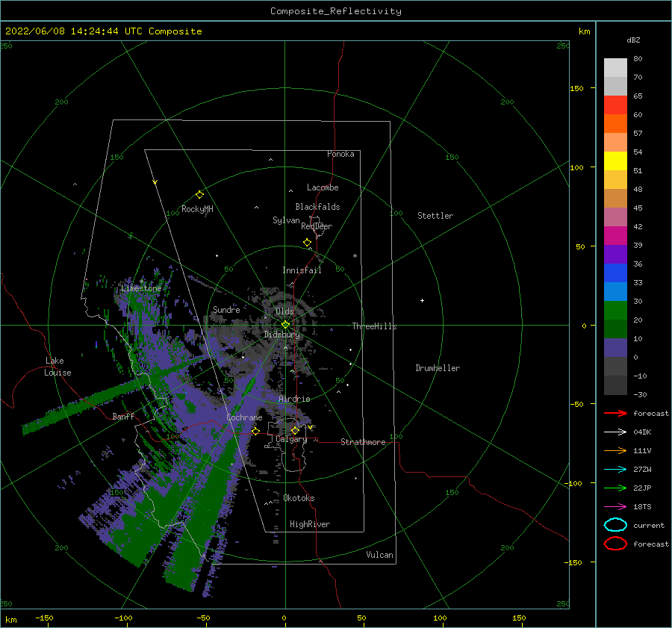Click the 0 dBZ slate blue swatch
Screen dimensions: 672x628
click(x=615, y=348)
